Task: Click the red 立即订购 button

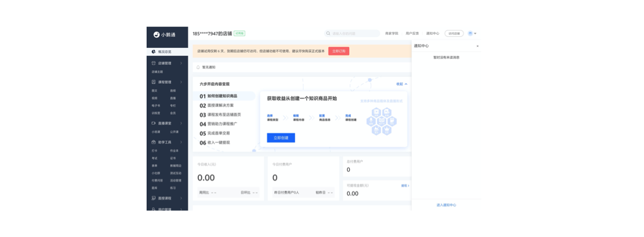Action: click(339, 51)
